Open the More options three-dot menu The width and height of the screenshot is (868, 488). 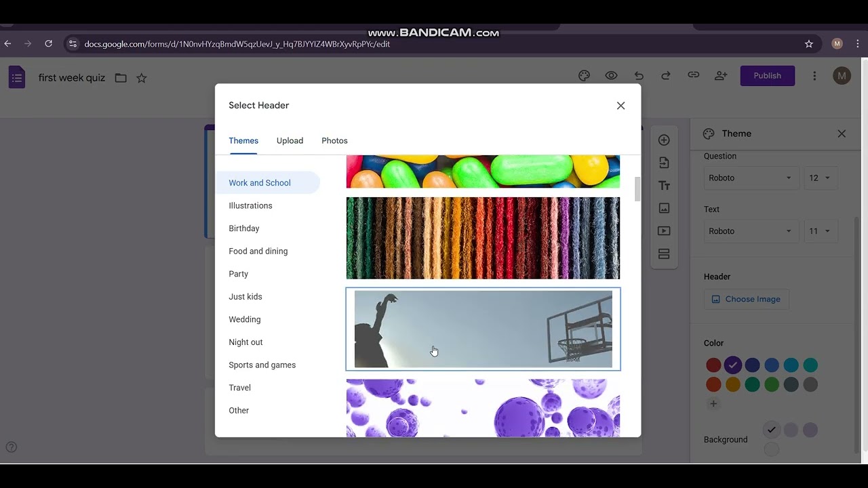point(814,76)
